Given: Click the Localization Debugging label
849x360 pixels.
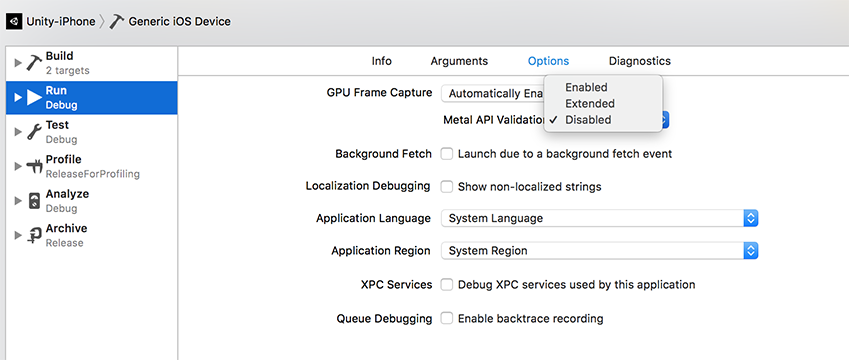Looking at the screenshot, I should 368,186.
